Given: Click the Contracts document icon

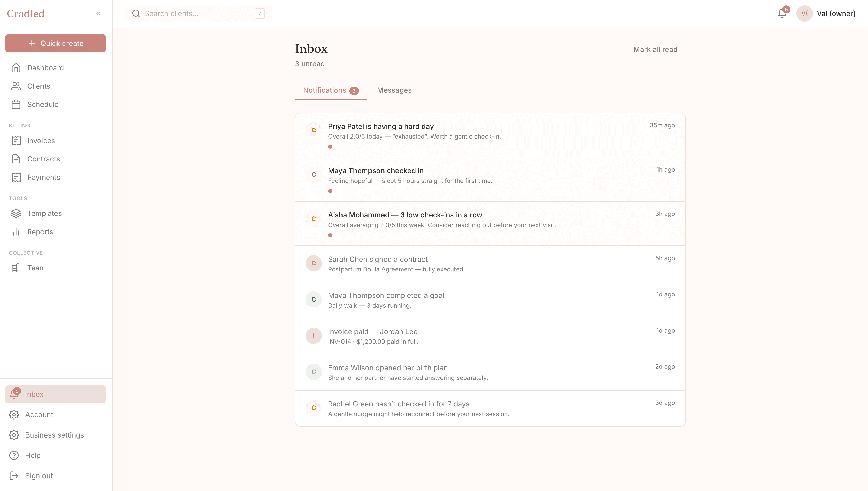Looking at the screenshot, I should (x=16, y=159).
